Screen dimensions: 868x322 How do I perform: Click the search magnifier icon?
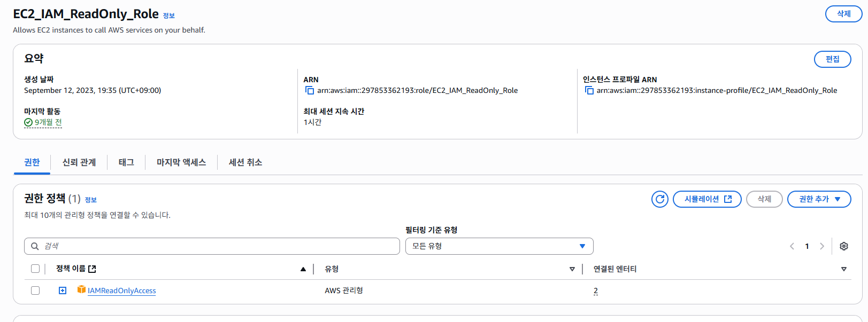click(35, 246)
